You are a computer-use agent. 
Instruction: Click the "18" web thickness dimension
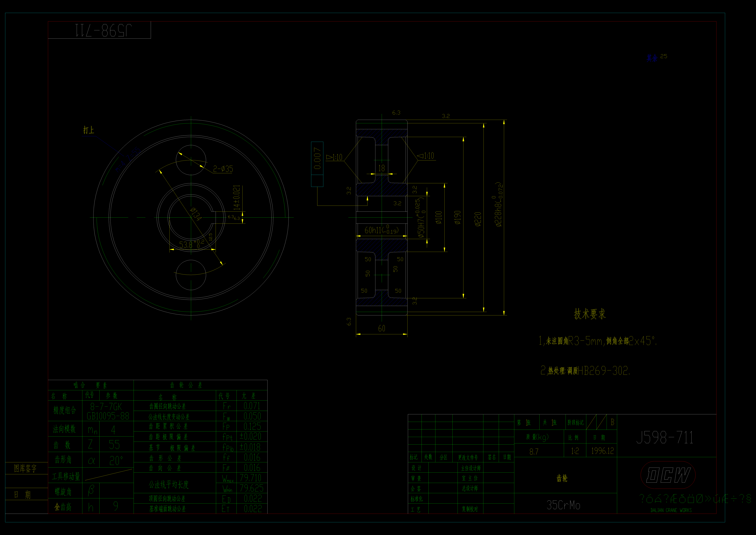(x=382, y=168)
